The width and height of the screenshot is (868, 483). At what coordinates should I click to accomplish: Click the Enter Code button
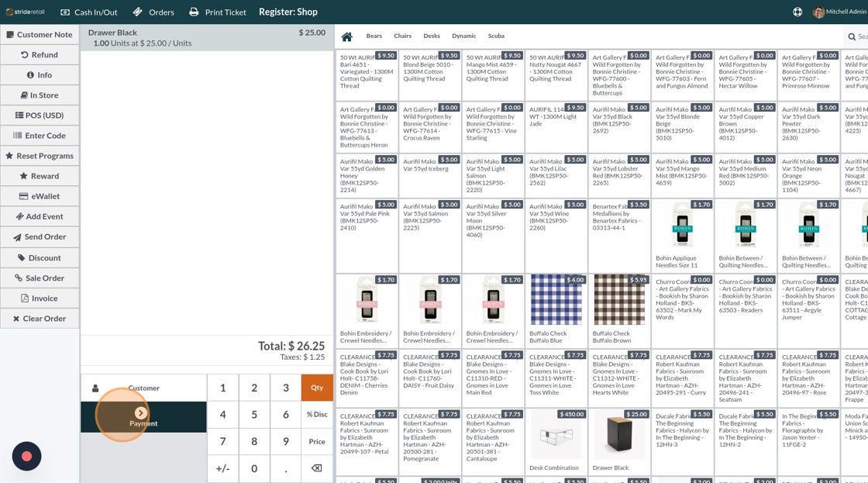(x=40, y=136)
